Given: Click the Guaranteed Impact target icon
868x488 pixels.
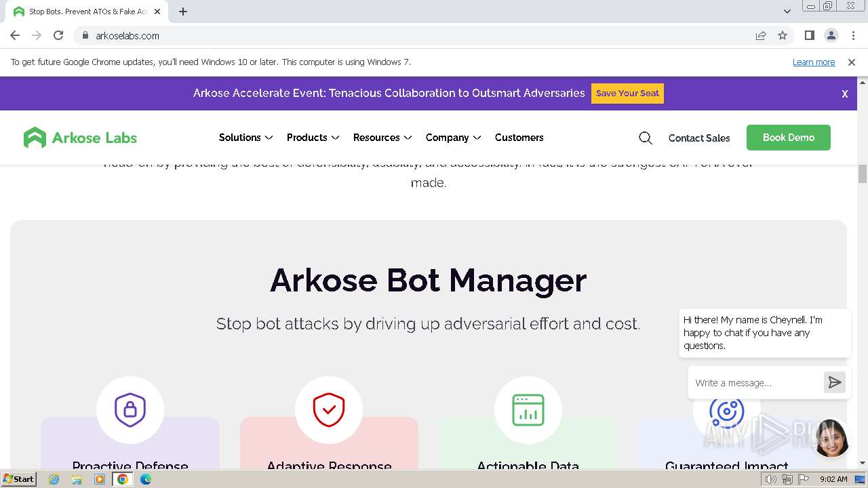Looking at the screenshot, I should (726, 411).
